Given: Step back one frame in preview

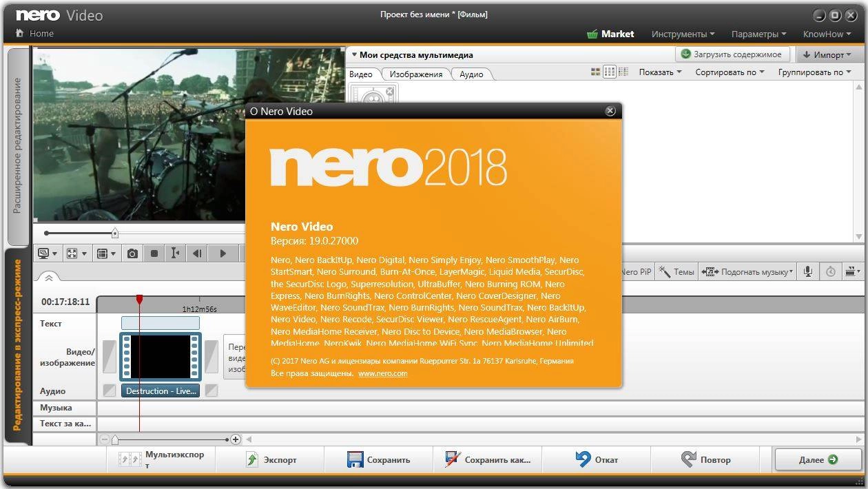Looking at the screenshot, I should [197, 253].
